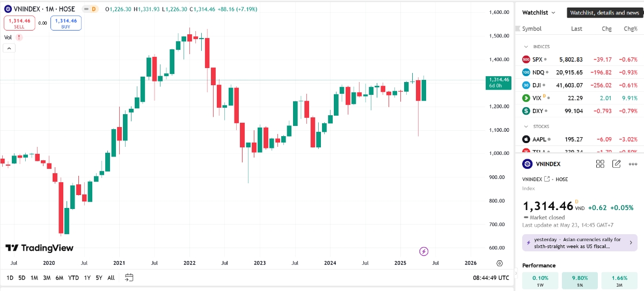Open the Watchlist dropdown menu

coord(539,12)
